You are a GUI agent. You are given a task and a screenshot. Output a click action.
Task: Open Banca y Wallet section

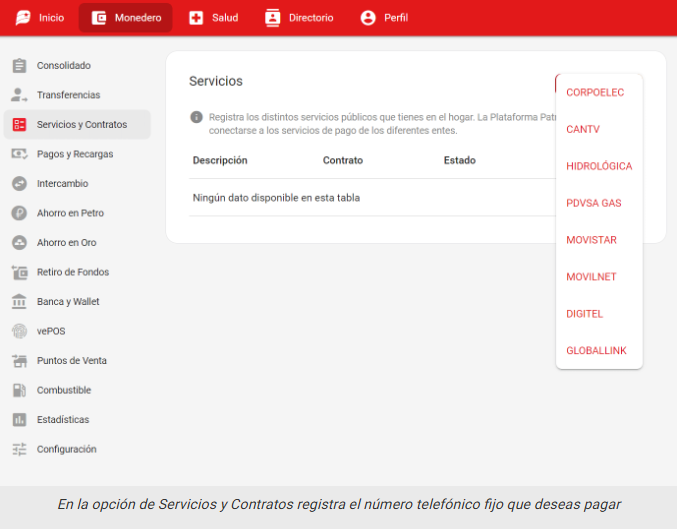coord(77,301)
